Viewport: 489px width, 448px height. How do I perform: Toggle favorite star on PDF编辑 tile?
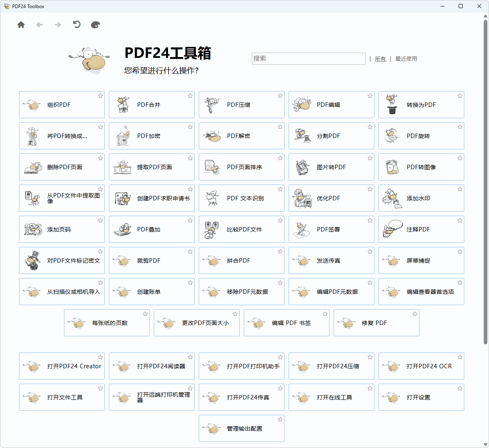(370, 96)
